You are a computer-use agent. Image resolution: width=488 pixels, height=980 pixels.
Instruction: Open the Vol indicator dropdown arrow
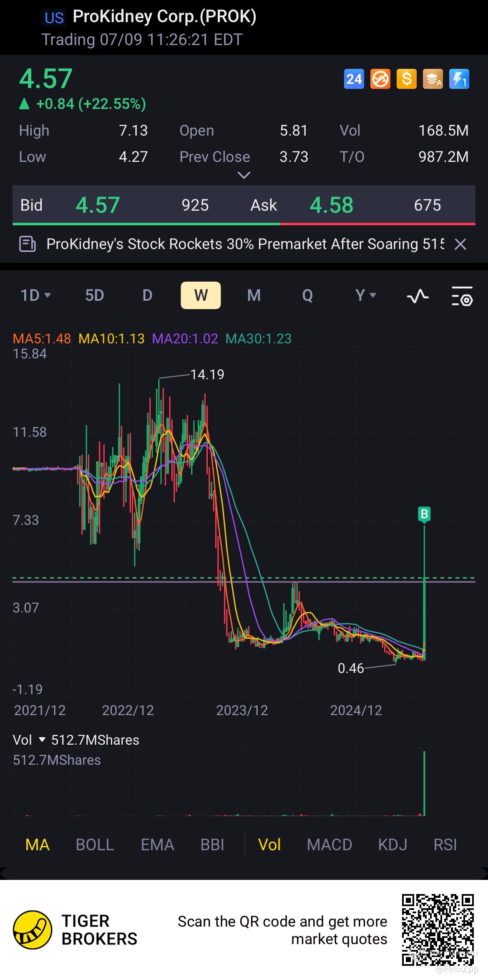click(42, 740)
